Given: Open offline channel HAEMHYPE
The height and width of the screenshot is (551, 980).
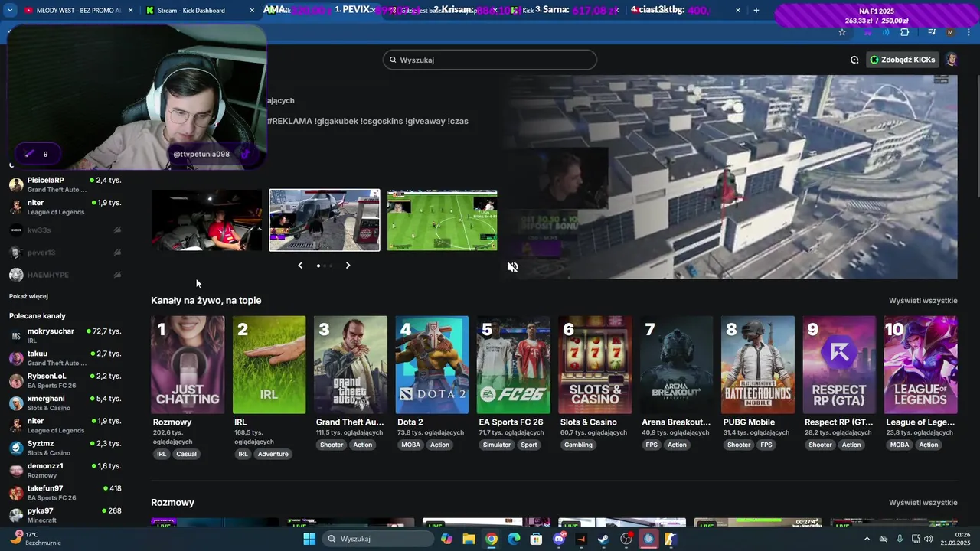Looking at the screenshot, I should [65, 275].
